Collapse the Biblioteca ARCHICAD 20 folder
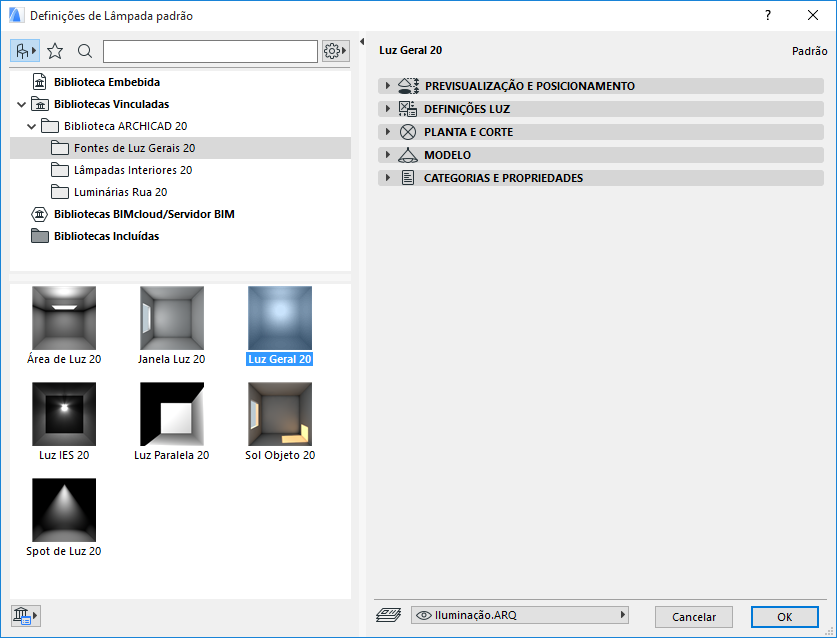 31,127
